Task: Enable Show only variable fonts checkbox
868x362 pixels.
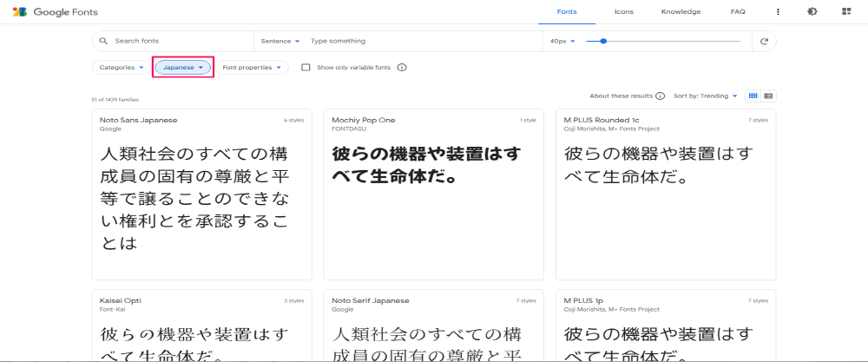Action: [306, 67]
